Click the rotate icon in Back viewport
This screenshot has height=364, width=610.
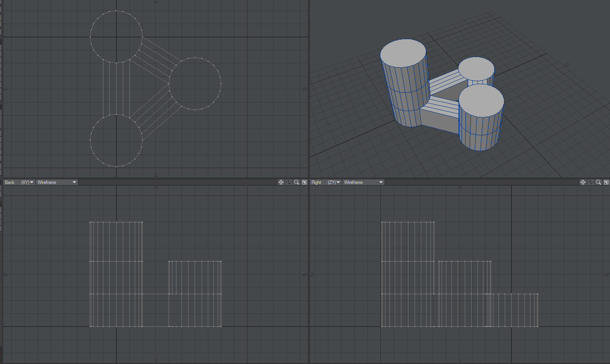pos(289,182)
